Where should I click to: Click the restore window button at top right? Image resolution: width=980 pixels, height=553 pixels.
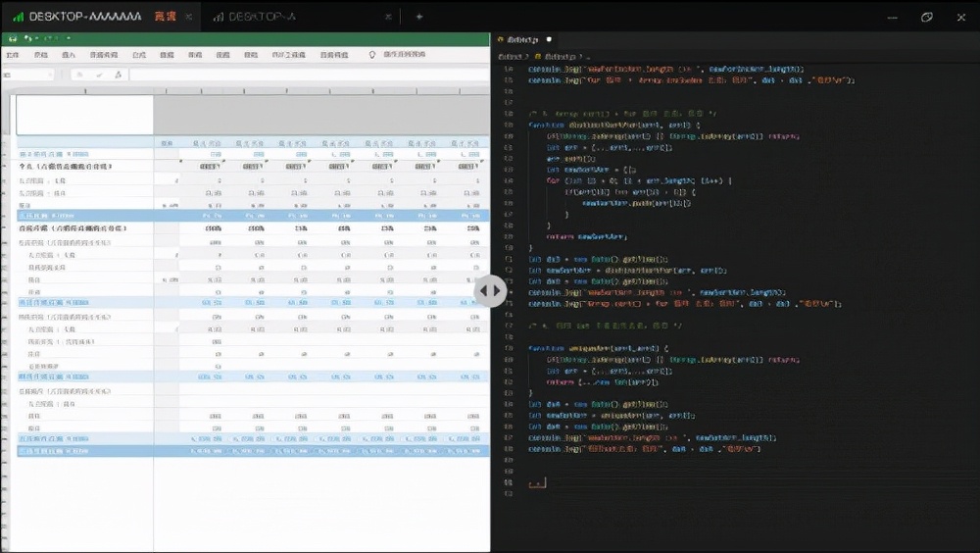926,17
